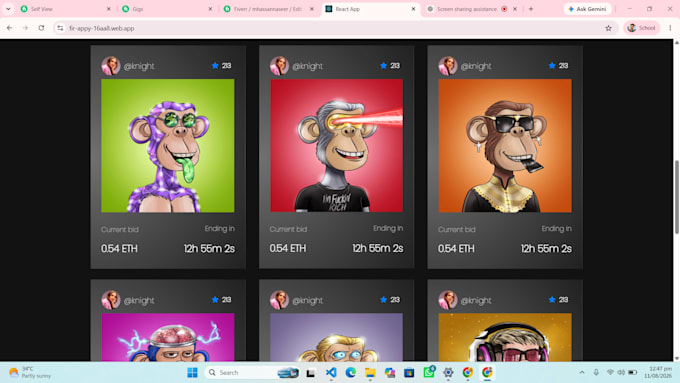The image size is (680, 383).
Task: Show hidden icons in the system tray
Action: coord(582,372)
